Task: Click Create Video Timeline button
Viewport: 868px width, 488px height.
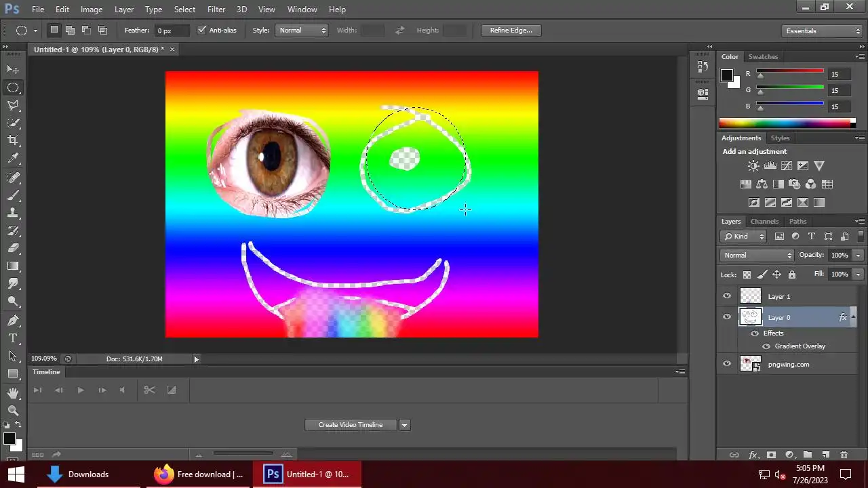Action: pos(351,425)
